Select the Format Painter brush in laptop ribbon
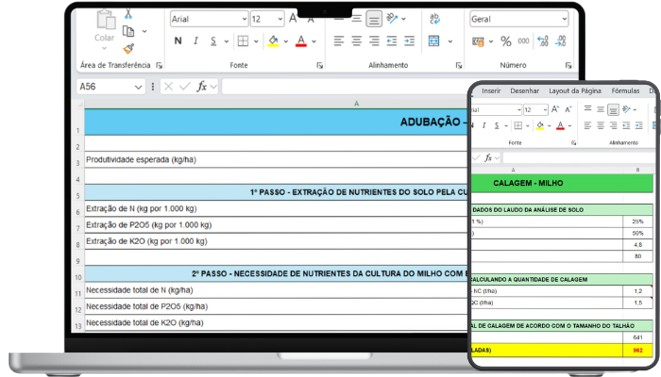The height and width of the screenshot is (377, 661). (x=129, y=48)
